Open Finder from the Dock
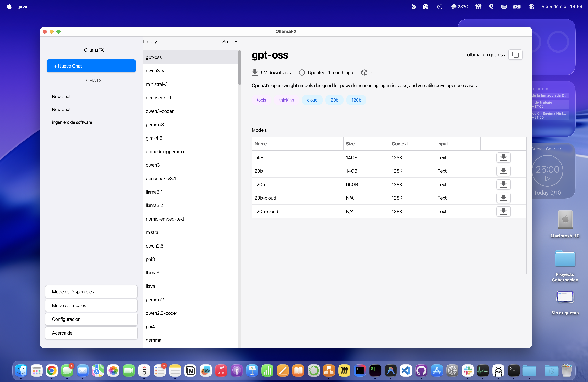The width and height of the screenshot is (588, 382). coord(21,370)
